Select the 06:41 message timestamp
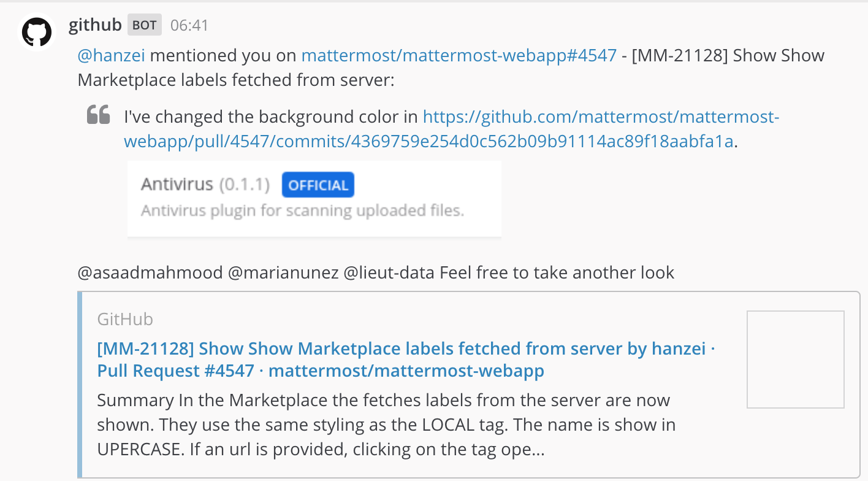Viewport: 868px width, 481px height. click(x=188, y=25)
